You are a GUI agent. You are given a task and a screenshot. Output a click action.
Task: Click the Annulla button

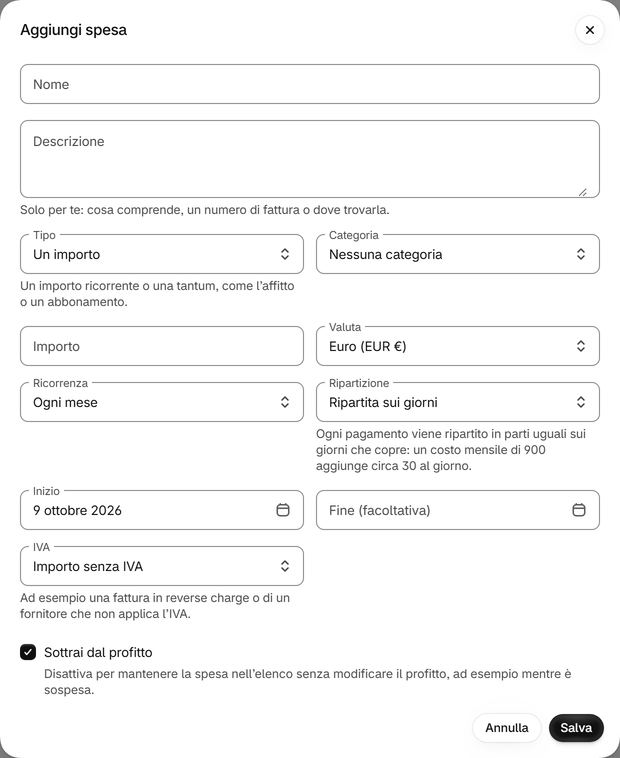(x=506, y=728)
